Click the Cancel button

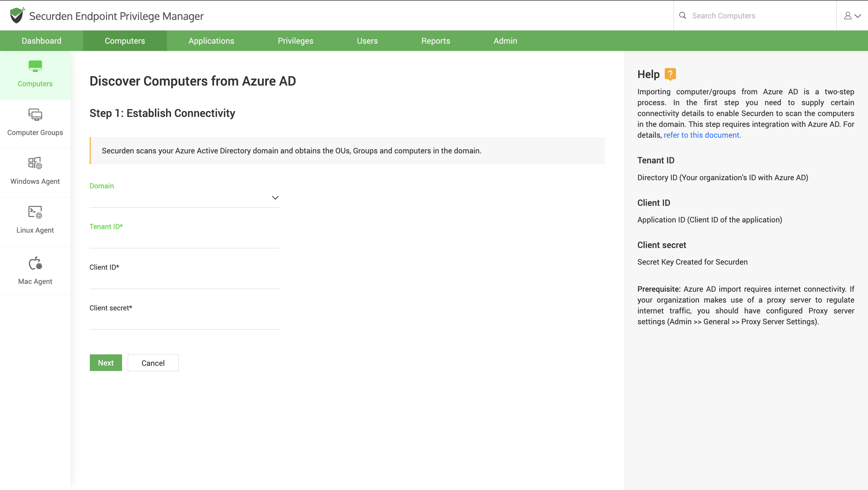click(x=153, y=363)
